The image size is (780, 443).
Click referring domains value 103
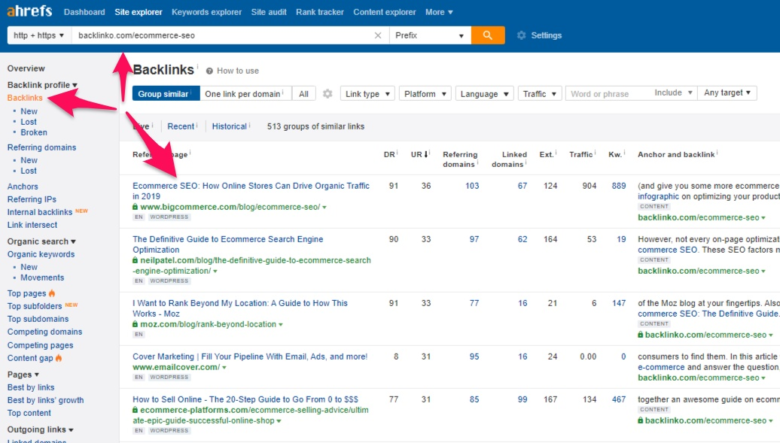coord(472,186)
